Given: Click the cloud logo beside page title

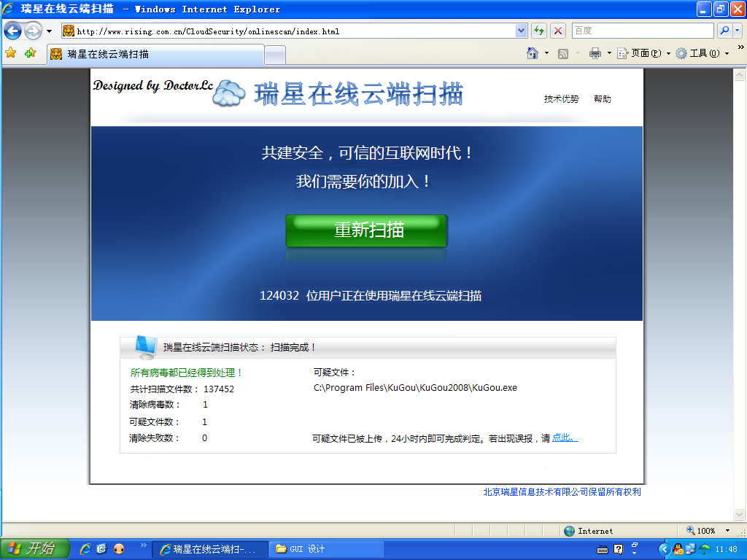Looking at the screenshot, I should point(228,93).
